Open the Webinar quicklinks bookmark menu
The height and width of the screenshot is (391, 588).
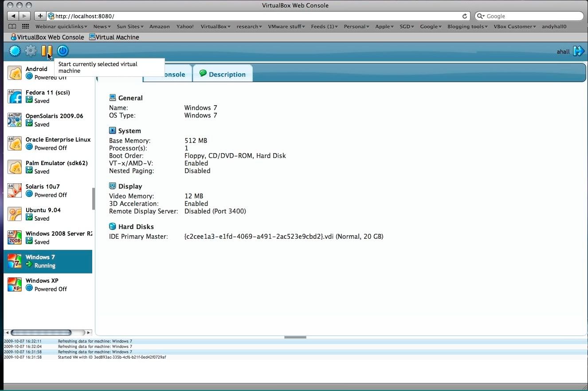61,27
